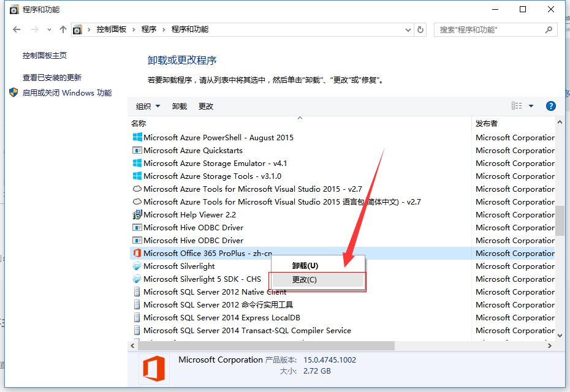
Task: Select Azure PowerShell August 2015 icon
Action: [x=137, y=137]
